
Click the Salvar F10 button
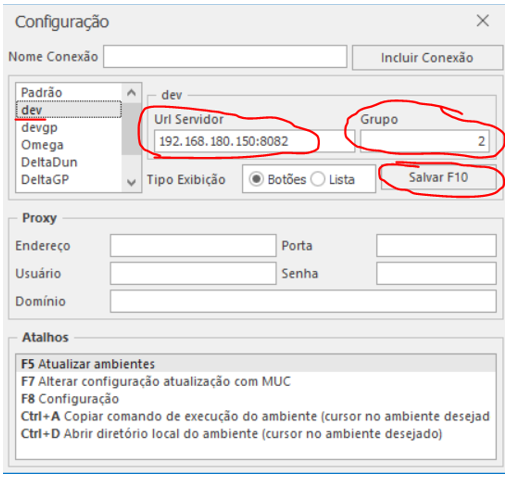pyautogui.click(x=439, y=177)
